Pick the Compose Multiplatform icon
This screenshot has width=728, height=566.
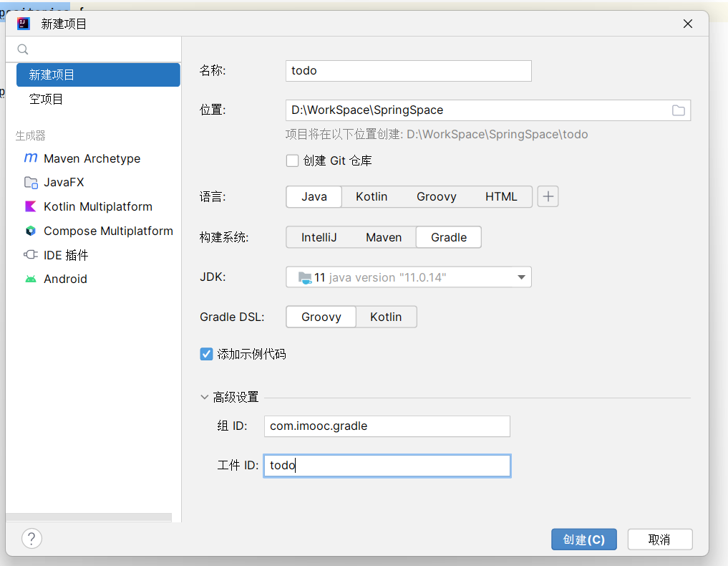tap(31, 231)
